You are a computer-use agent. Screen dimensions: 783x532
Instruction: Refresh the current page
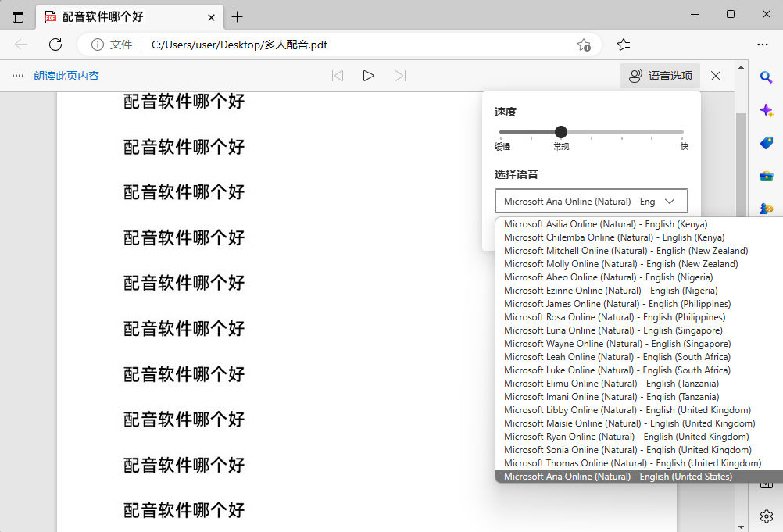[55, 45]
